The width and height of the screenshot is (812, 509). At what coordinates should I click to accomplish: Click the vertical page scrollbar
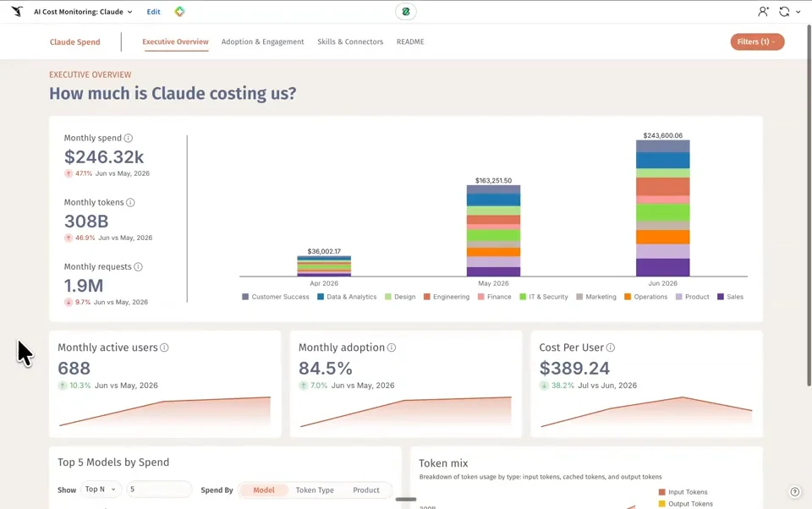809,205
